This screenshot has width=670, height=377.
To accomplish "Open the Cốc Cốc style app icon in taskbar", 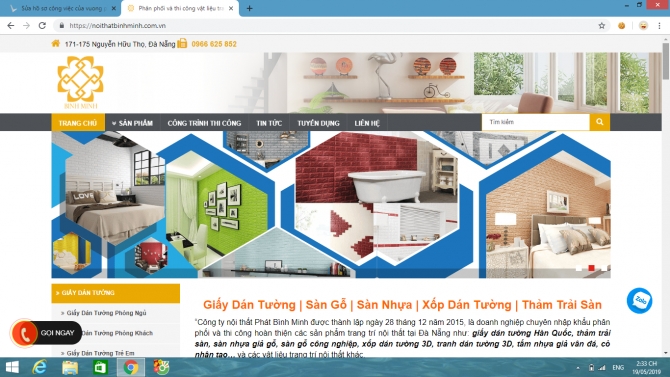I will 162,367.
